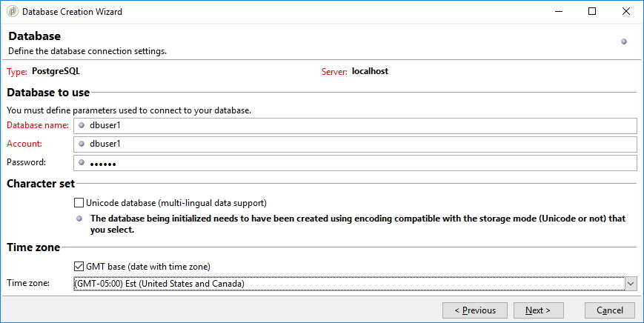
Task: Cancel the database creation wizard
Action: pos(609,310)
